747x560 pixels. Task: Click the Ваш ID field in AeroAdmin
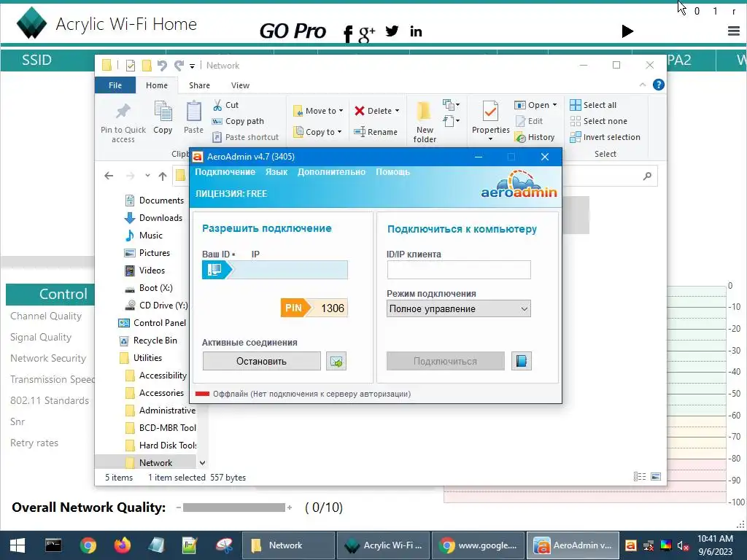(275, 270)
